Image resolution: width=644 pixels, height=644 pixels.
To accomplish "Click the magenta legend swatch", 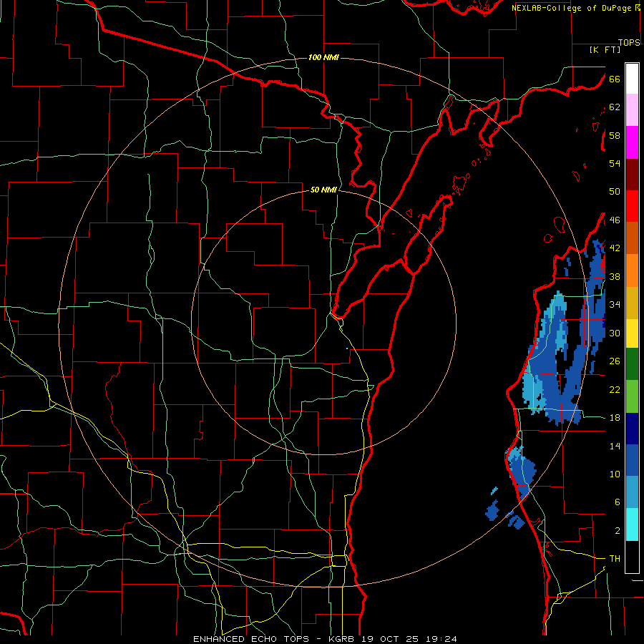I will click(632, 142).
